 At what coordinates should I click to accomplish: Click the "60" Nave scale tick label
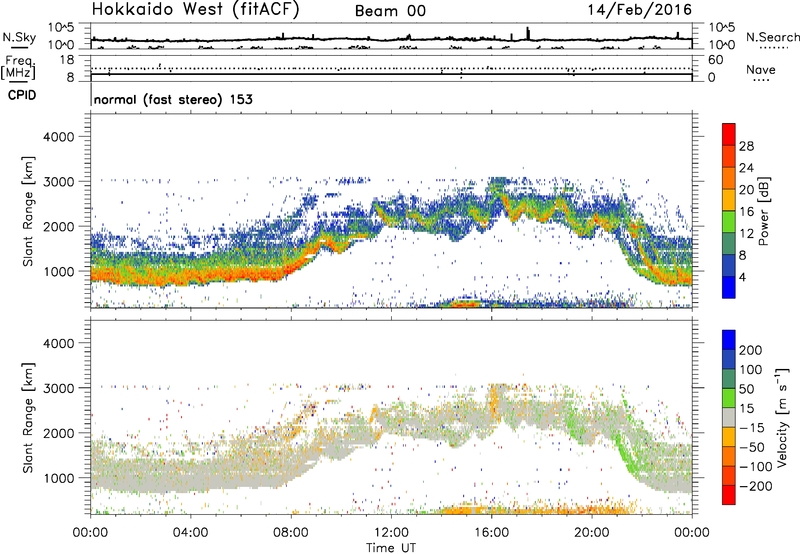point(715,60)
